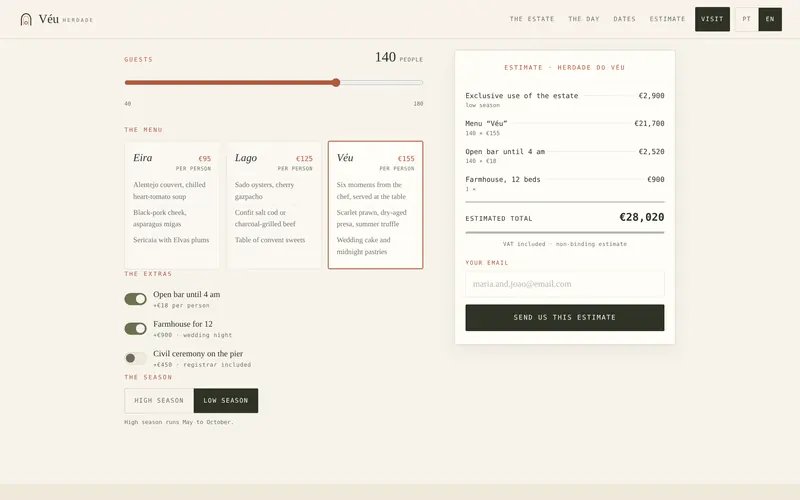
Task: Choose the Lago menu card
Action: [274, 205]
